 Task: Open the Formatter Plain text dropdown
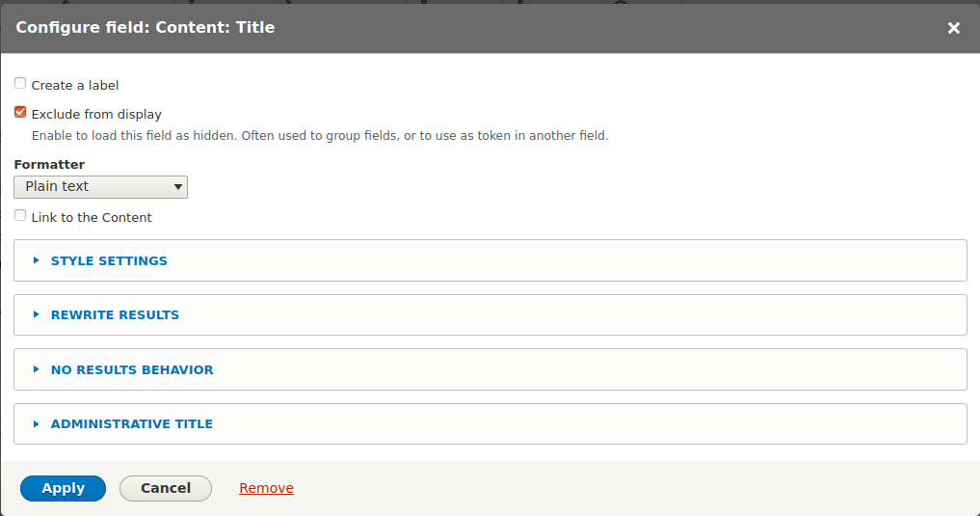(x=100, y=186)
